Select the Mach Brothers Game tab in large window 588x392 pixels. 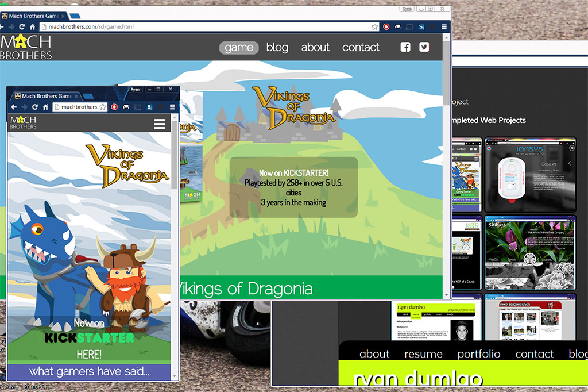coord(34,16)
